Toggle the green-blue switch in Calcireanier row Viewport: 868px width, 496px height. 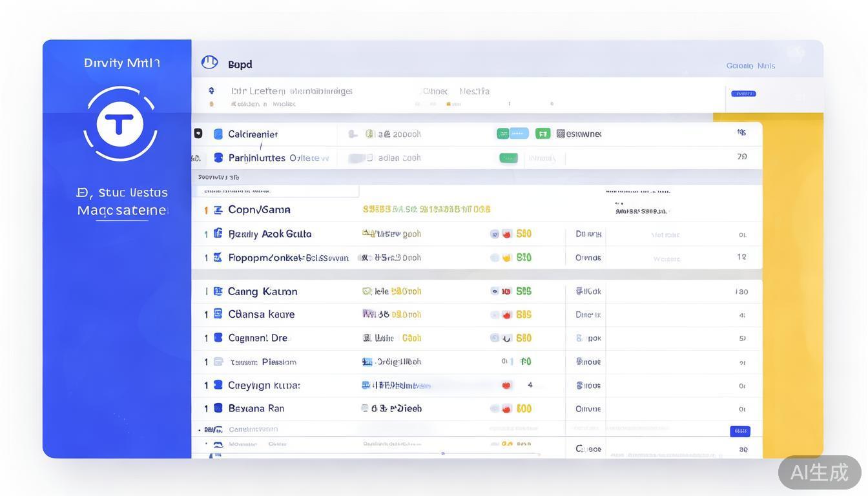pos(512,134)
